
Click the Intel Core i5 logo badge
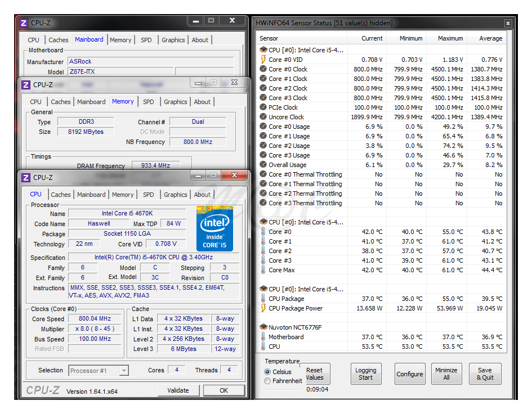point(214,228)
